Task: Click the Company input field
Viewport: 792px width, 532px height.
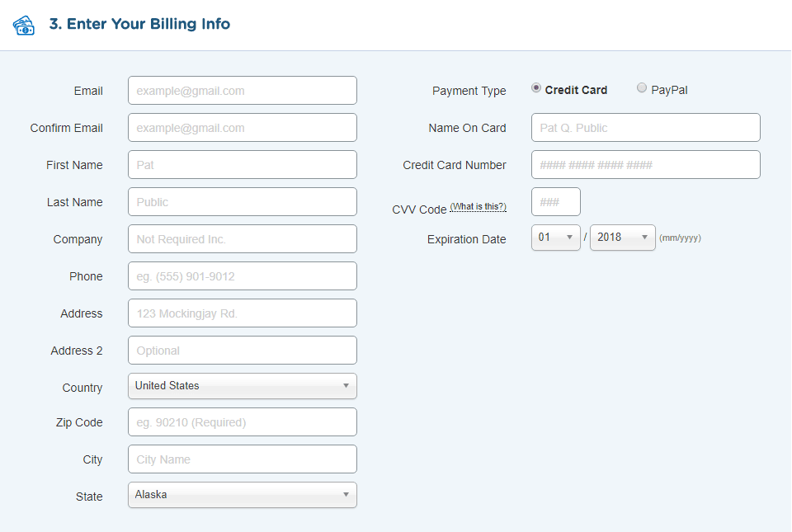Action: click(x=242, y=238)
